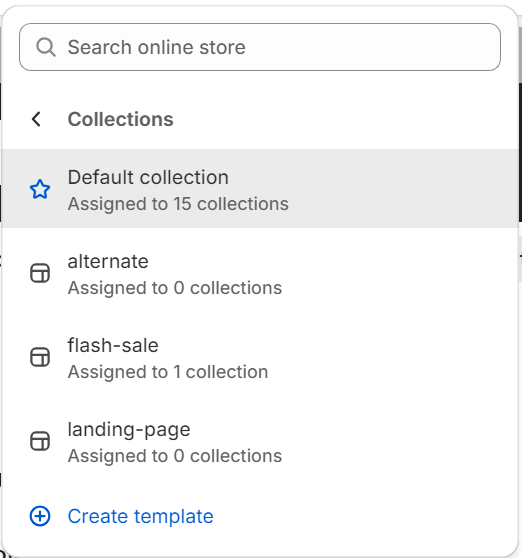This screenshot has height=558, width=522.
Task: Click the alternate template layout icon
Action: click(x=40, y=273)
